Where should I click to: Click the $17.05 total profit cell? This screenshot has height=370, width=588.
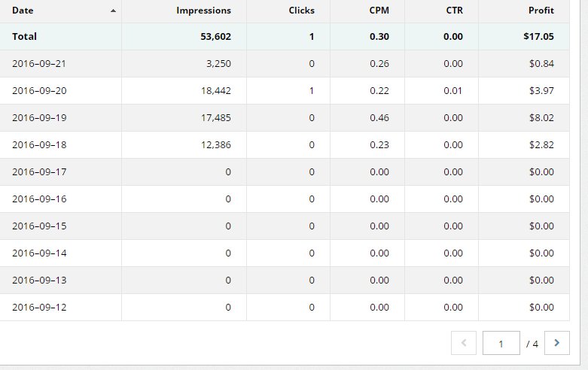tap(538, 37)
